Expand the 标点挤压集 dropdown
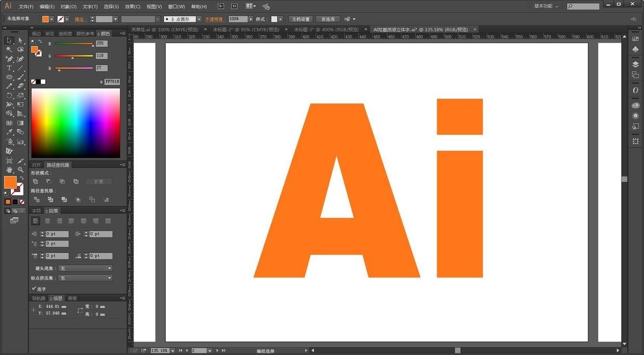 pos(85,278)
